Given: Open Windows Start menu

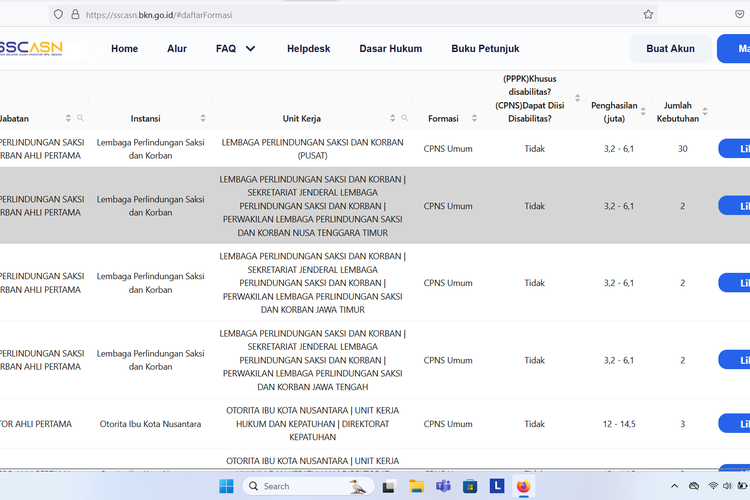Looking at the screenshot, I should click(x=226, y=486).
